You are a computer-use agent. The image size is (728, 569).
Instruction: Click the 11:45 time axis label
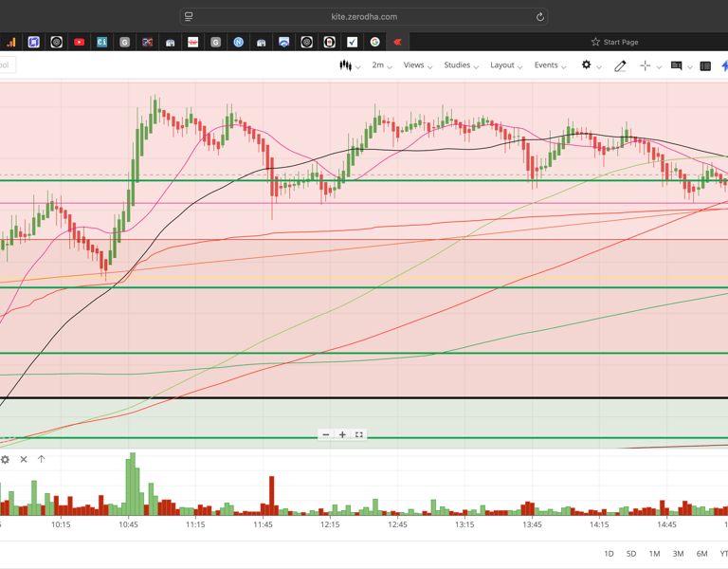[263, 524]
